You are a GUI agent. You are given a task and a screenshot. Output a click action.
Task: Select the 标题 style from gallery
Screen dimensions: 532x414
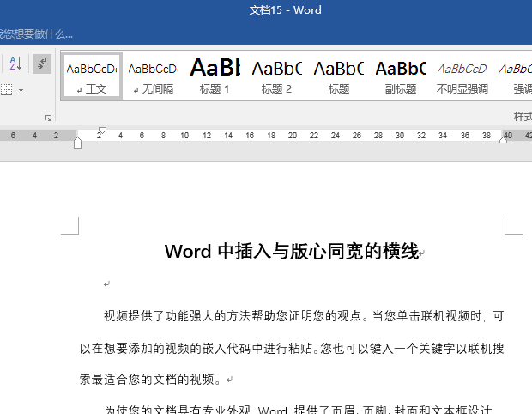(x=338, y=76)
